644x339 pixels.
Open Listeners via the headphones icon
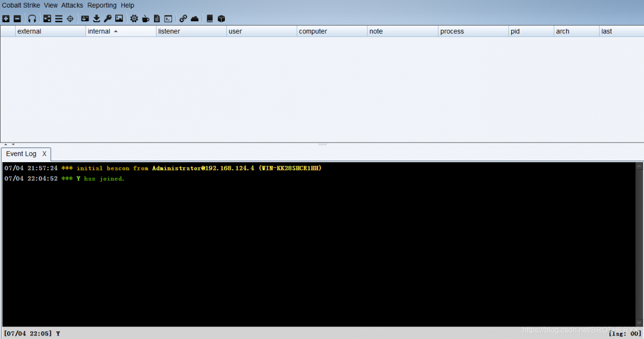(32, 19)
